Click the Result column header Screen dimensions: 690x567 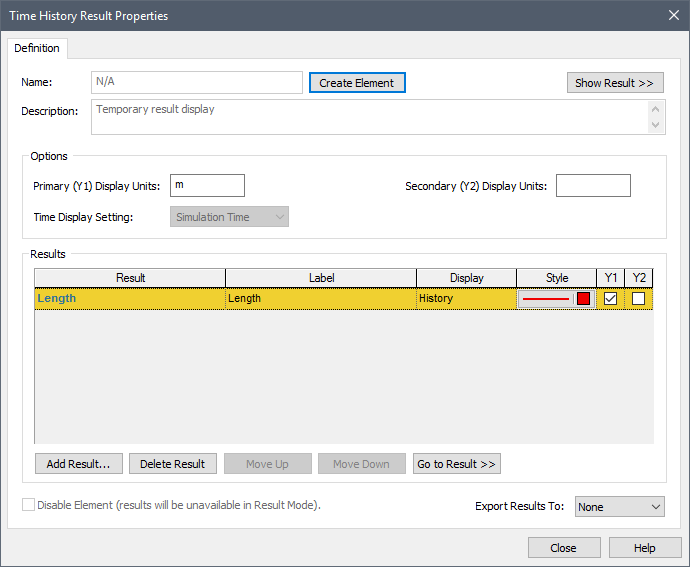(x=130, y=278)
